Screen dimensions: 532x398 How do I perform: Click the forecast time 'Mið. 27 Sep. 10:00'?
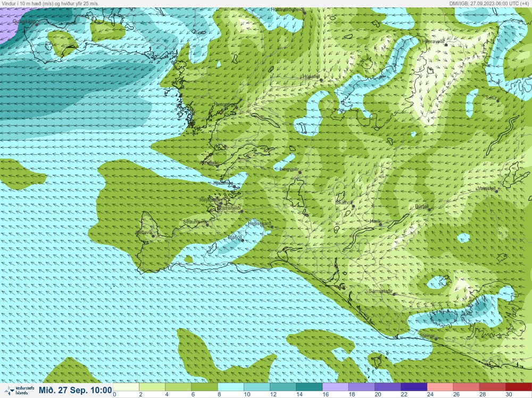pos(75,390)
